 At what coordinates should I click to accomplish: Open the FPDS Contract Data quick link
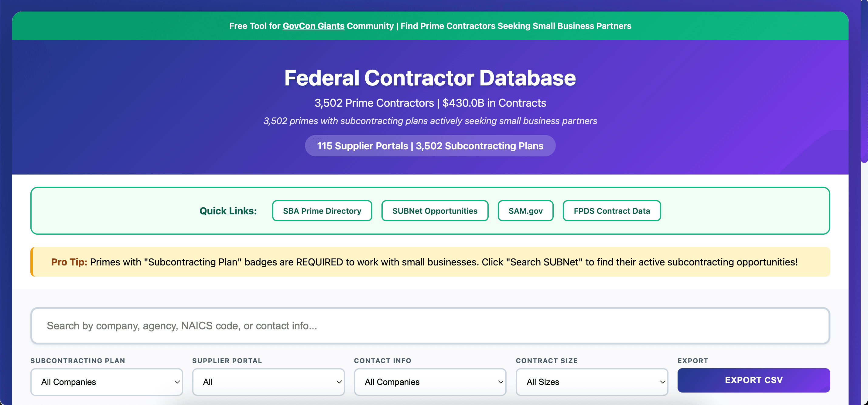coord(611,211)
